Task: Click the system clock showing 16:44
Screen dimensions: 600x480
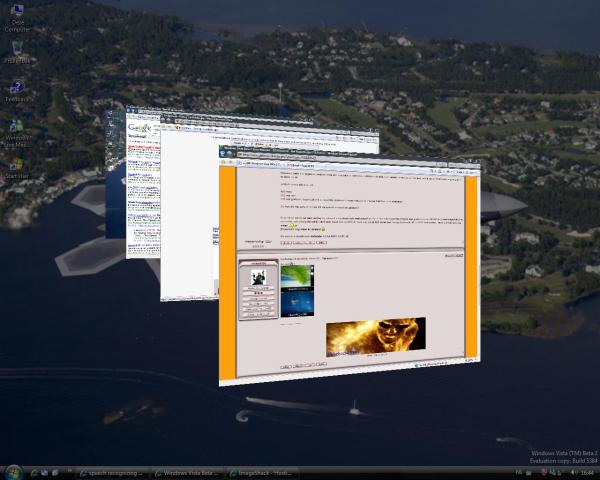Action: click(587, 473)
